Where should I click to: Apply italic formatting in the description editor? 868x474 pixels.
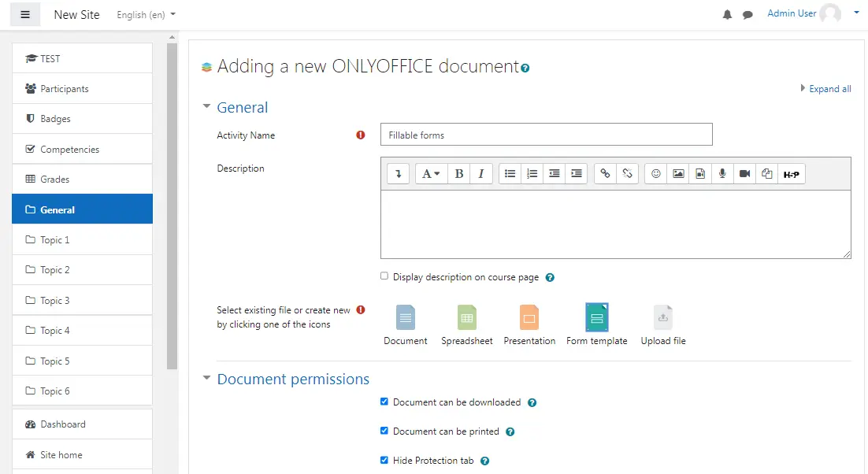[481, 173]
